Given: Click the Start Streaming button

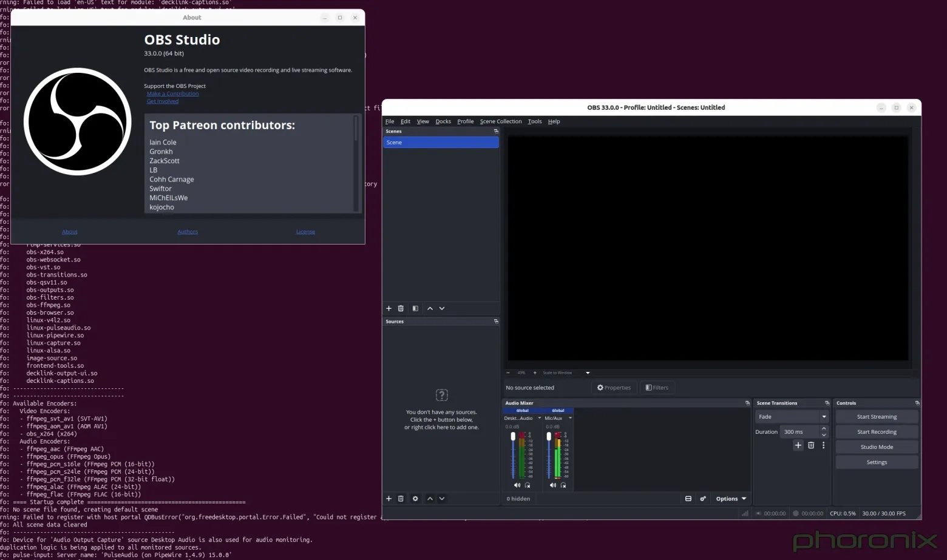Looking at the screenshot, I should [877, 417].
